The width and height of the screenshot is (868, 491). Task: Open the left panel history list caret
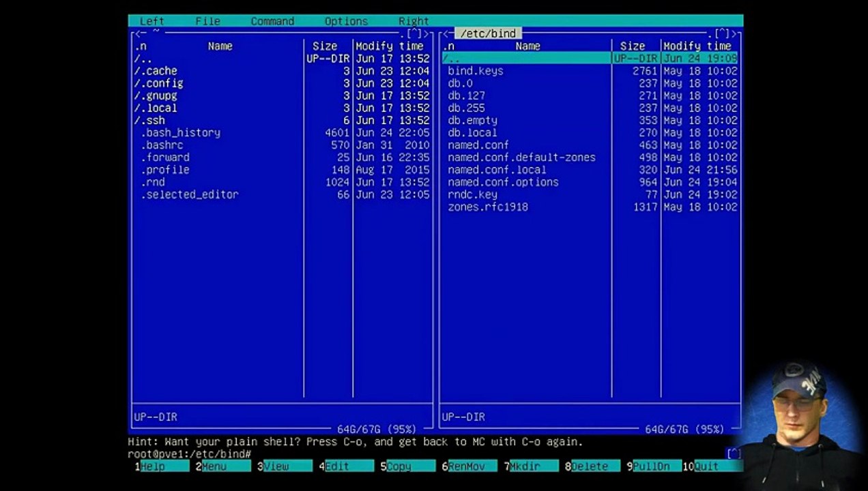click(x=415, y=33)
